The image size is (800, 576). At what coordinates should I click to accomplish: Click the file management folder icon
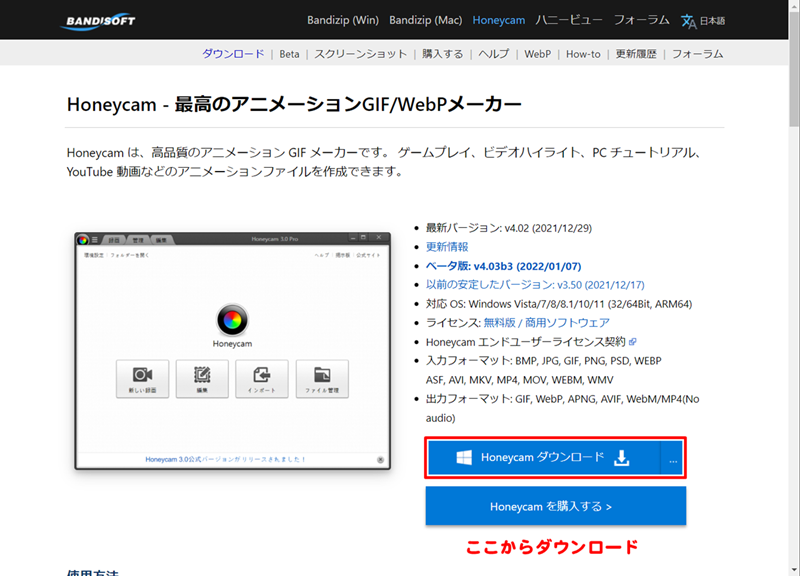pos(322,379)
